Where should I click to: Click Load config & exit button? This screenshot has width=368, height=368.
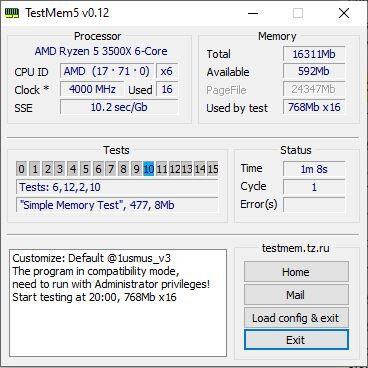point(296,318)
